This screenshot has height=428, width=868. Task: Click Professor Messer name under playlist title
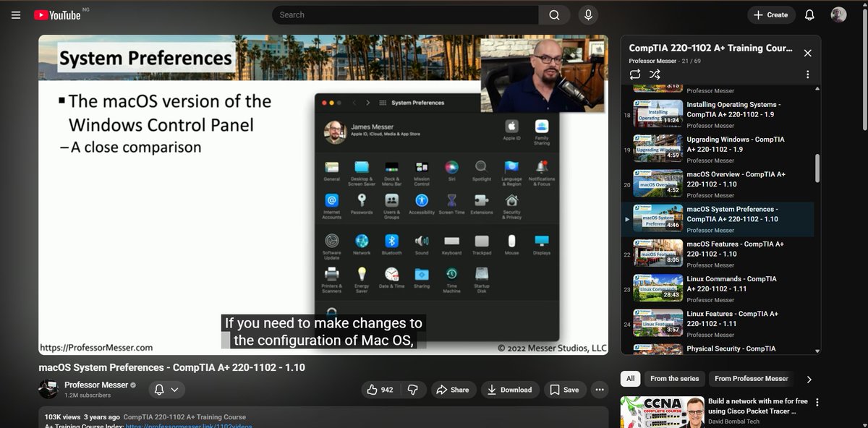652,61
